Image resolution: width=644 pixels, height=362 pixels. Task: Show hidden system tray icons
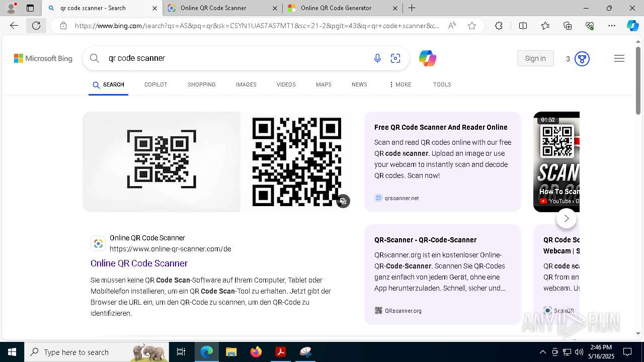coord(542,352)
